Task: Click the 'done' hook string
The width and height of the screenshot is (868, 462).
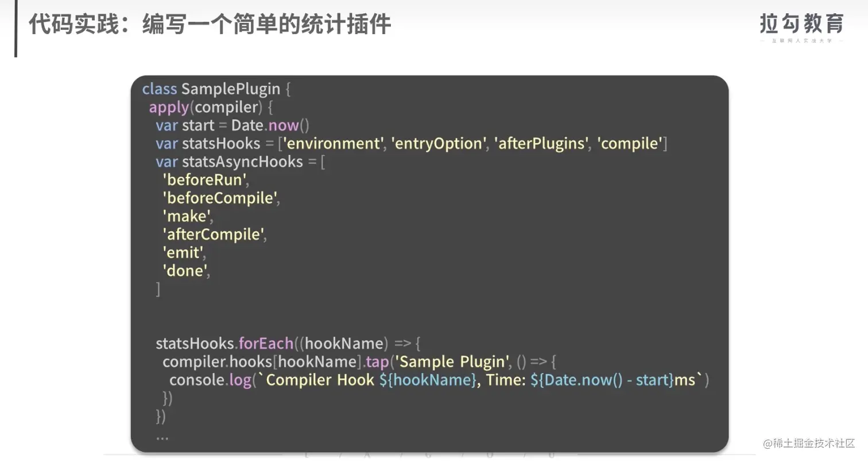Action: tap(187, 271)
